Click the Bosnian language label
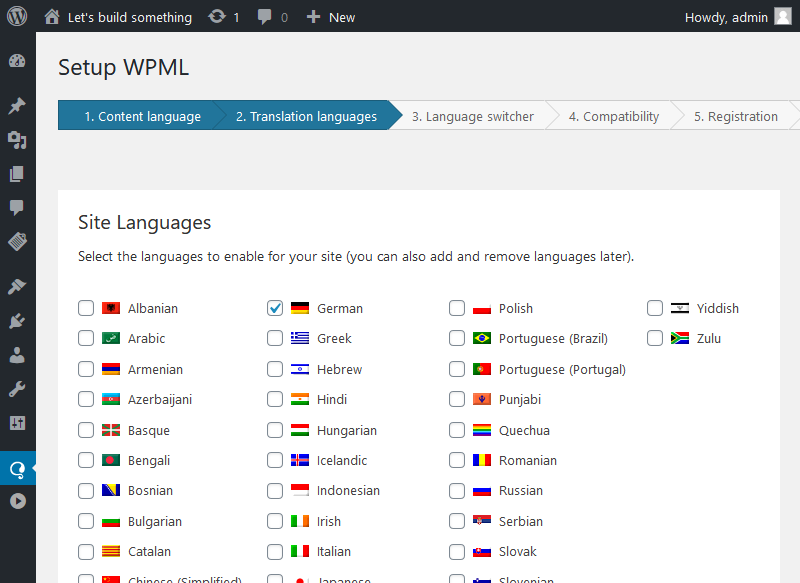The width and height of the screenshot is (800, 583). coord(151,491)
